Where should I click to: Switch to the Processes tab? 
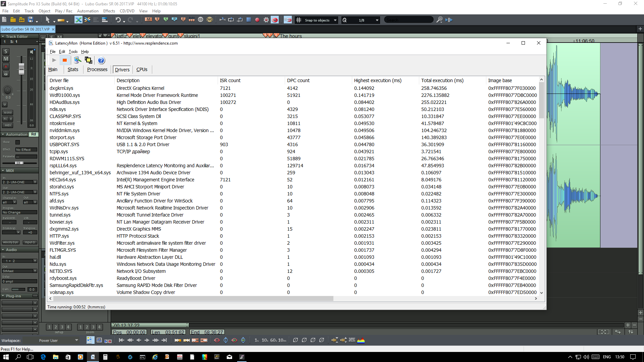pos(97,69)
